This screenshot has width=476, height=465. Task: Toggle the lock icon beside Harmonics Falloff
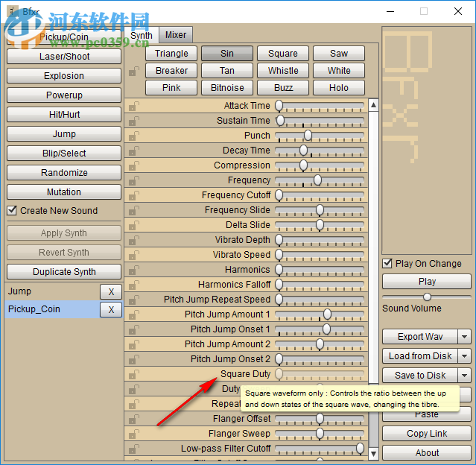[x=134, y=285]
